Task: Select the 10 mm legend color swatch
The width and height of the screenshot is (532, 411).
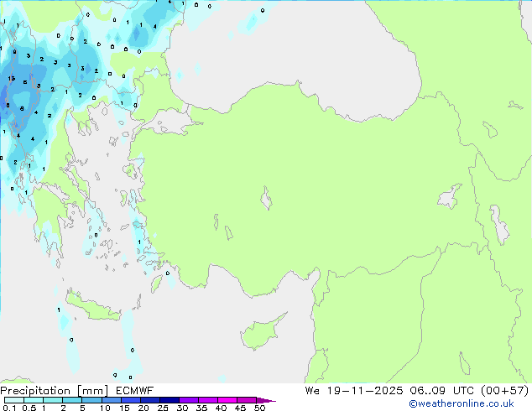Action: tap(111, 400)
